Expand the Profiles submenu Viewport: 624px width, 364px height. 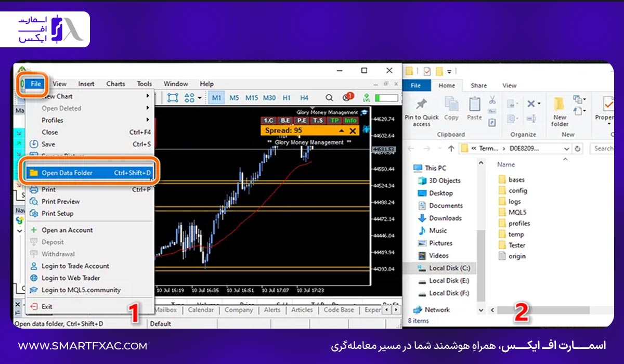[89, 120]
